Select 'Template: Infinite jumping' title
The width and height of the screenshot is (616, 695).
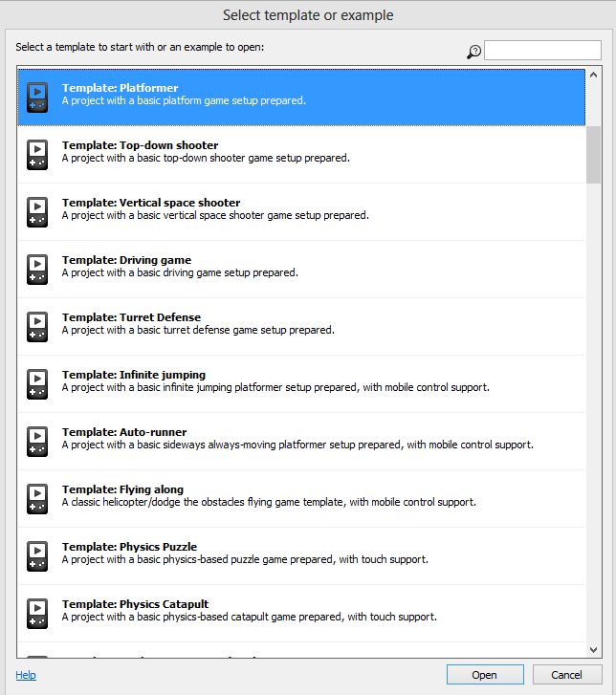click(134, 375)
